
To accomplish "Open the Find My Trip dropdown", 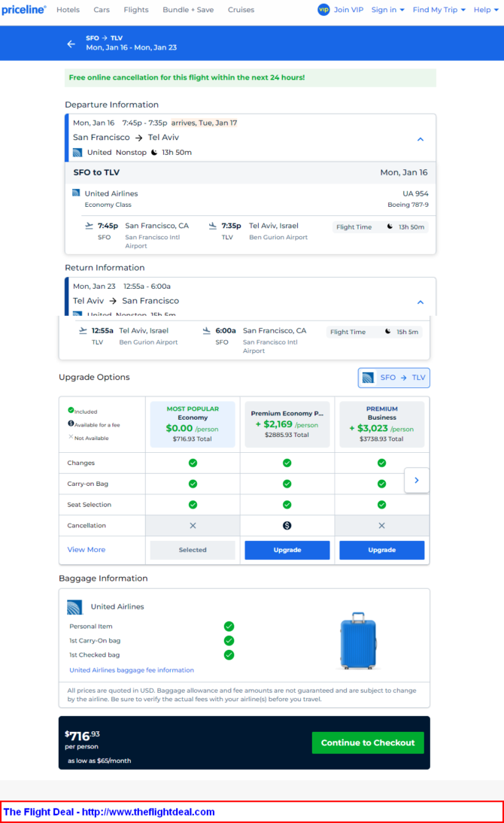I will [x=439, y=10].
